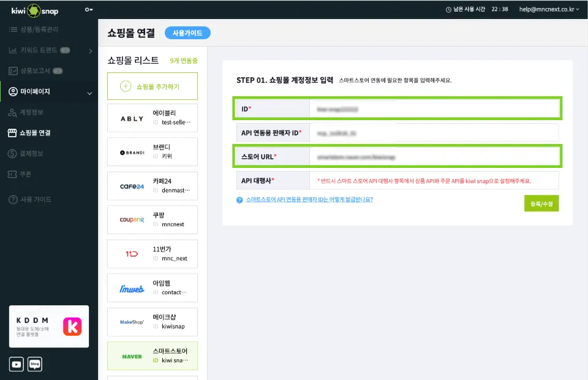Click the 사용가이드 blue button

coord(187,33)
